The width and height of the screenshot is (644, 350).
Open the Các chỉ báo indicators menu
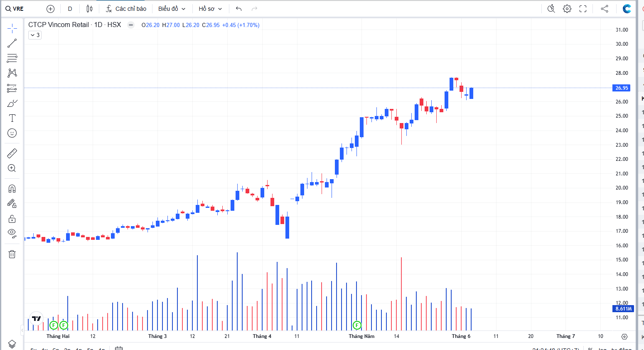(x=126, y=9)
